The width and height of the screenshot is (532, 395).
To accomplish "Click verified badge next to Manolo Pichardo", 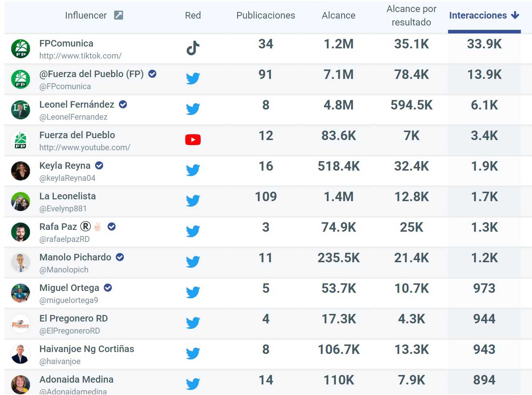I will [x=120, y=258].
